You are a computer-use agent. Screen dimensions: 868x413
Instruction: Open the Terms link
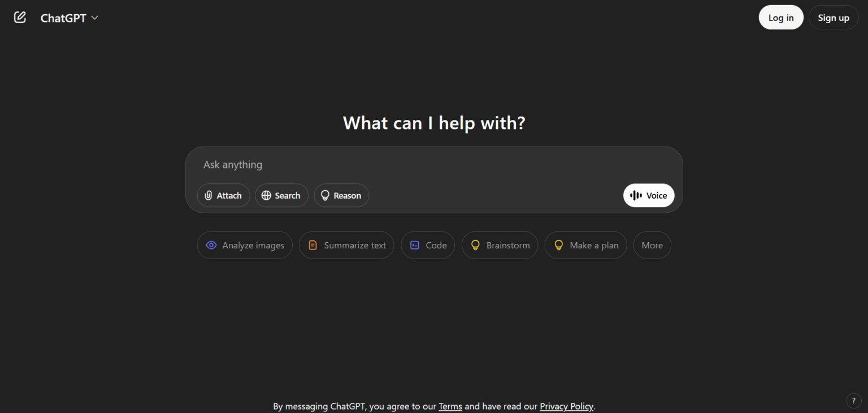coord(450,406)
